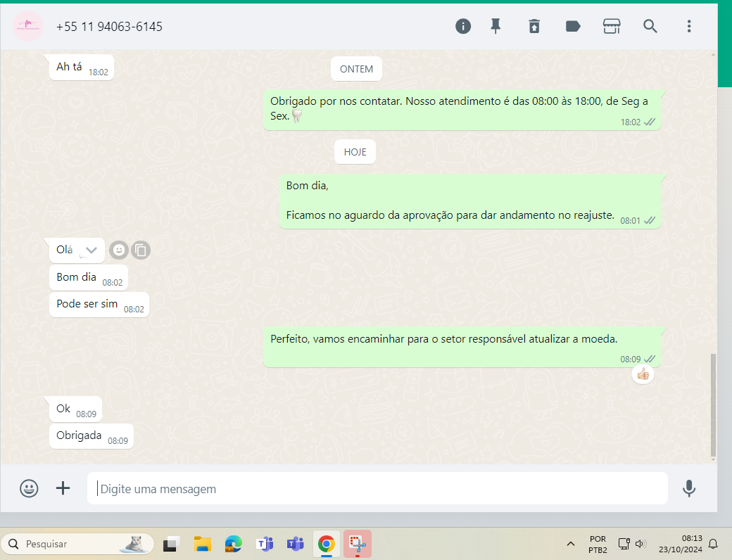Click the thumbs-up reaction on the message
The image size is (732, 560).
pyautogui.click(x=643, y=374)
